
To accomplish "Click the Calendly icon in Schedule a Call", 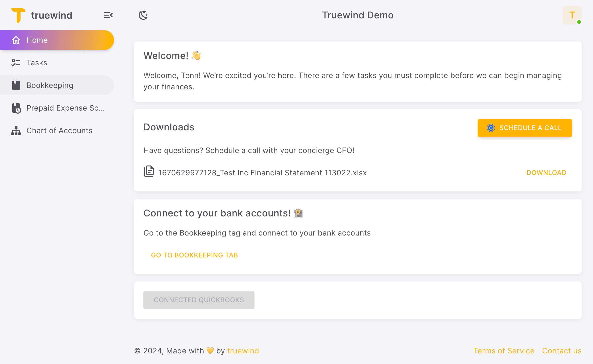I will click(490, 128).
